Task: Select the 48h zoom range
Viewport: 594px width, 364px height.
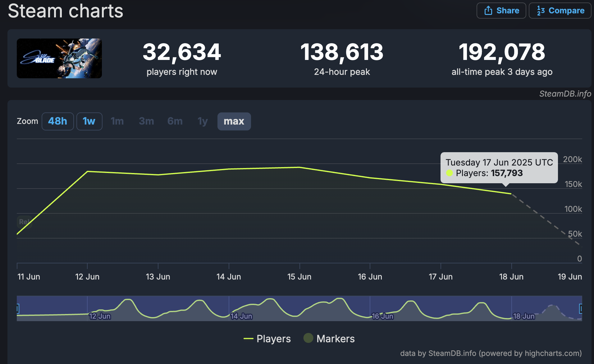Action: [x=57, y=121]
